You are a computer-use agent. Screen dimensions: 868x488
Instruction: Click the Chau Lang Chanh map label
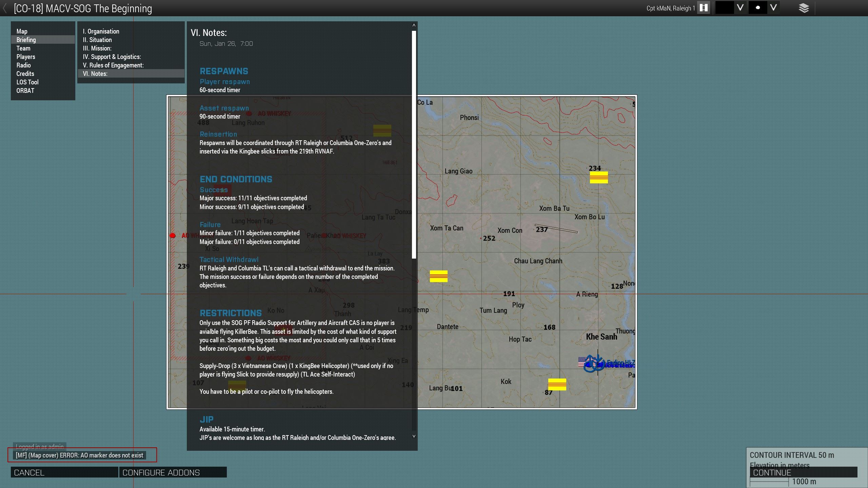coord(538,261)
